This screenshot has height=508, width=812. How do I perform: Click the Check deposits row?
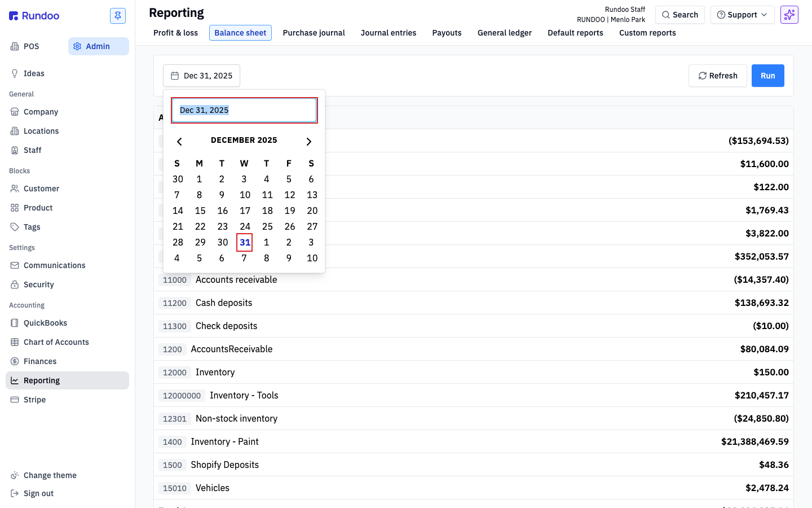pyautogui.click(x=474, y=326)
